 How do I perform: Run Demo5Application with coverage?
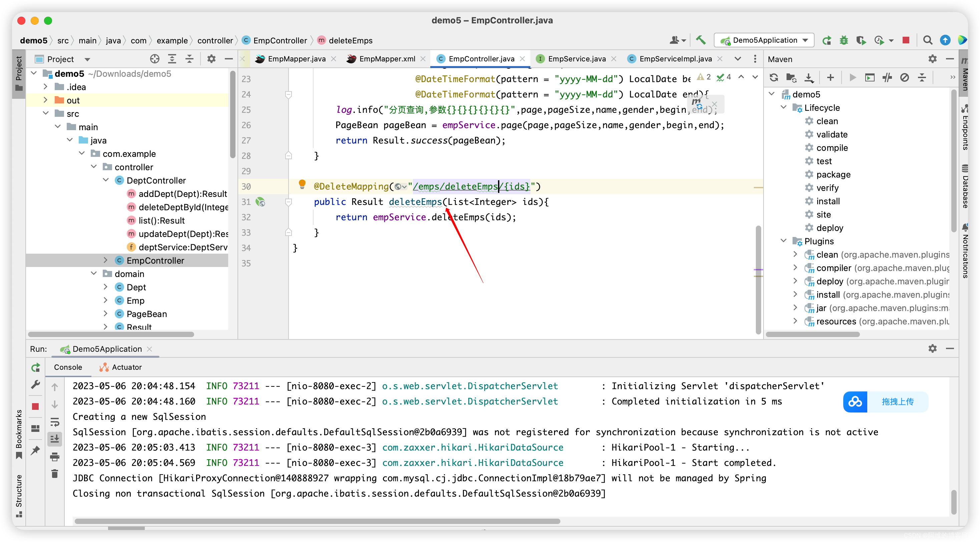pyautogui.click(x=861, y=40)
